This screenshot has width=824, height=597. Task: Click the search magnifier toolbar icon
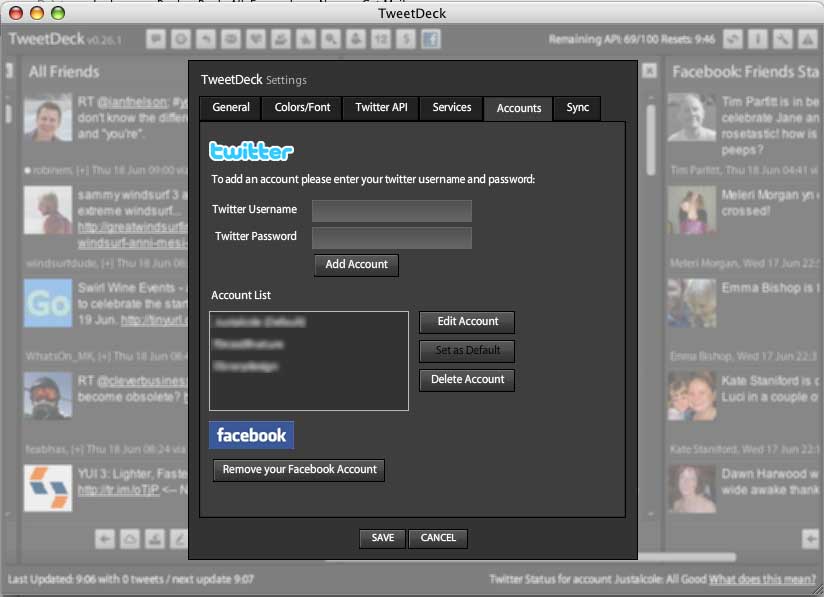coord(331,39)
